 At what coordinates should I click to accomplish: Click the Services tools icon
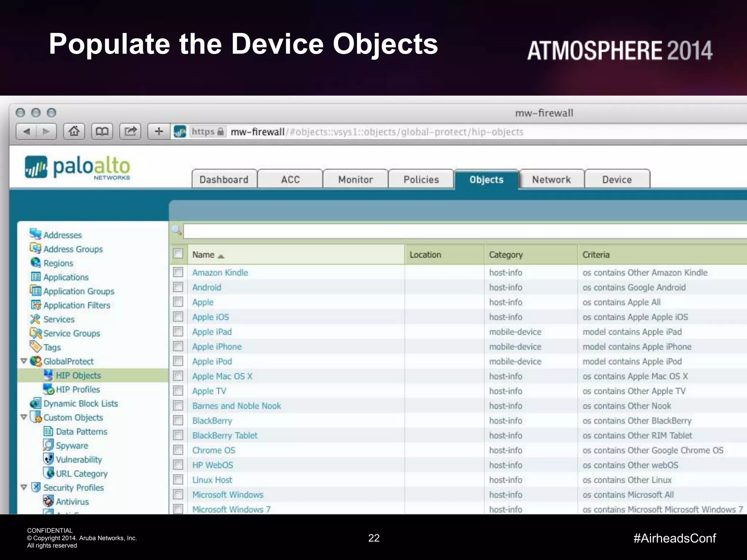point(35,319)
